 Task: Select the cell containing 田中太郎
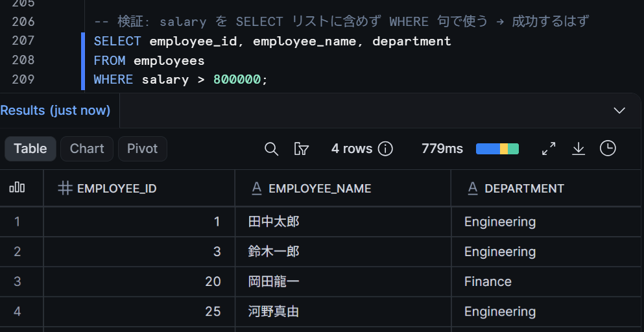point(343,222)
